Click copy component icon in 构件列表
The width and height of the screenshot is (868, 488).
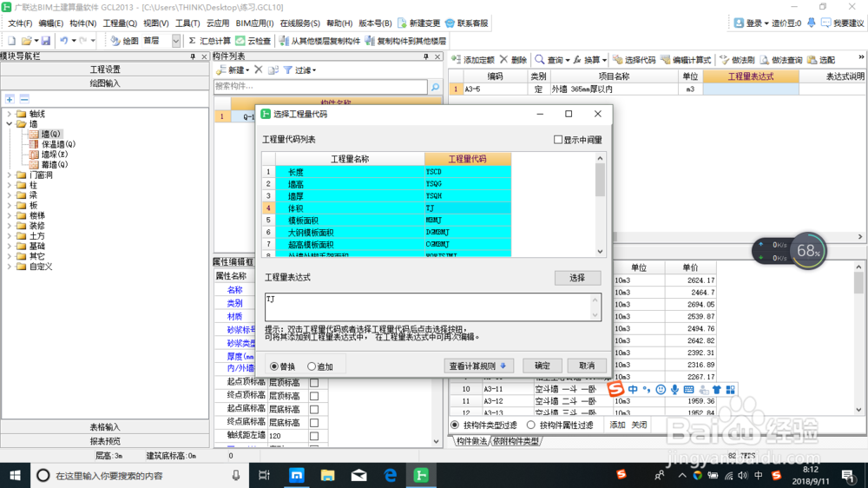click(273, 69)
